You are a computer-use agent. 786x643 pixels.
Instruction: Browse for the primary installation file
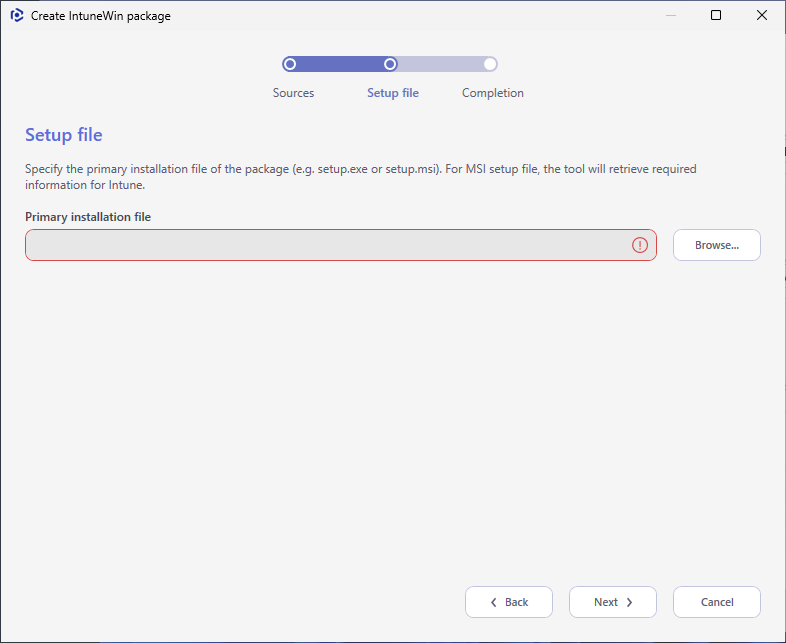[717, 245]
